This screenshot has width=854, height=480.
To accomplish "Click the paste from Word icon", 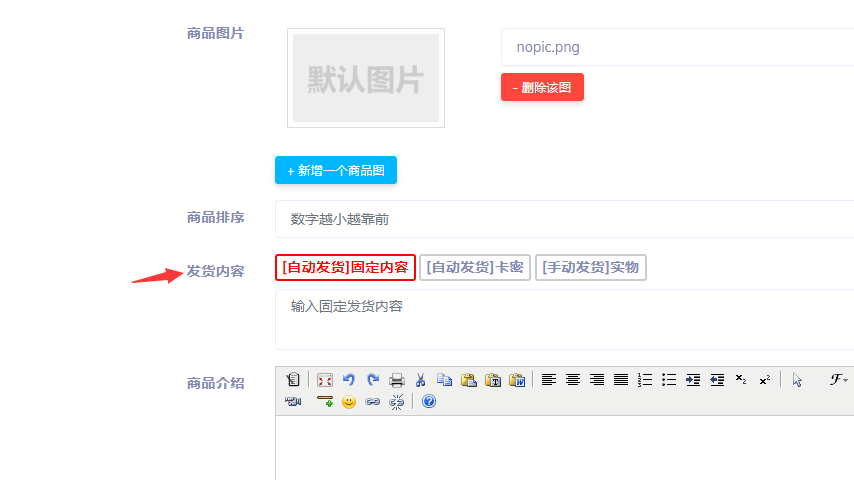I will point(517,380).
